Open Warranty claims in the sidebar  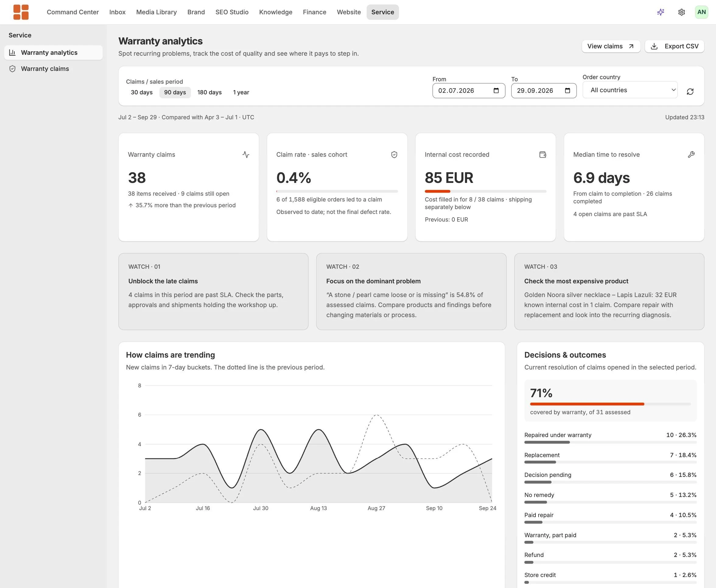(54, 69)
